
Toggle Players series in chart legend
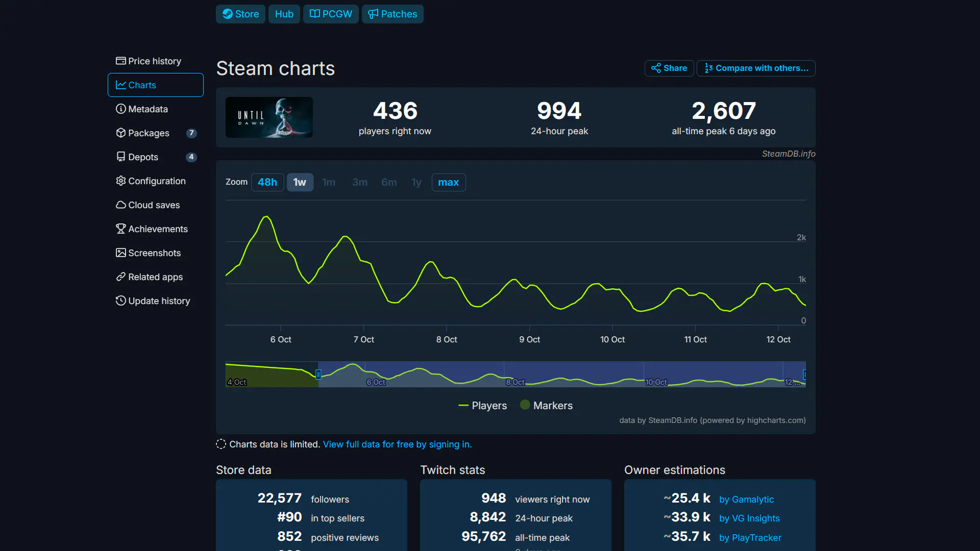tap(483, 406)
